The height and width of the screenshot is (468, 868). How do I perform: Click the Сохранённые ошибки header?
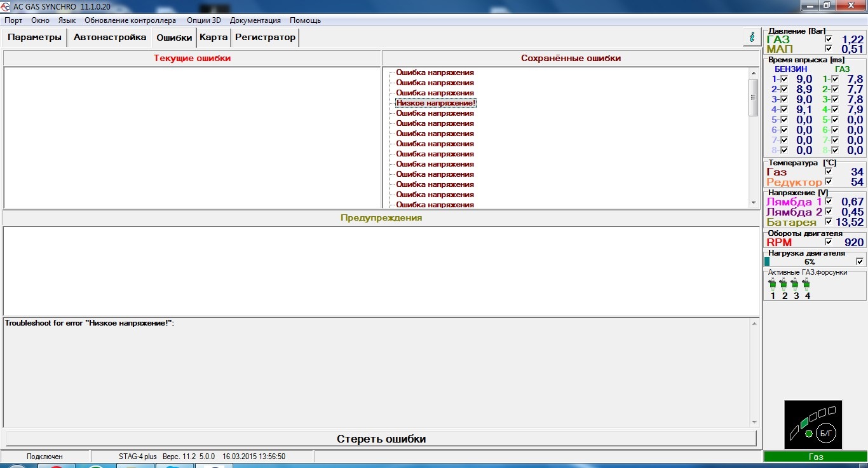(571, 59)
